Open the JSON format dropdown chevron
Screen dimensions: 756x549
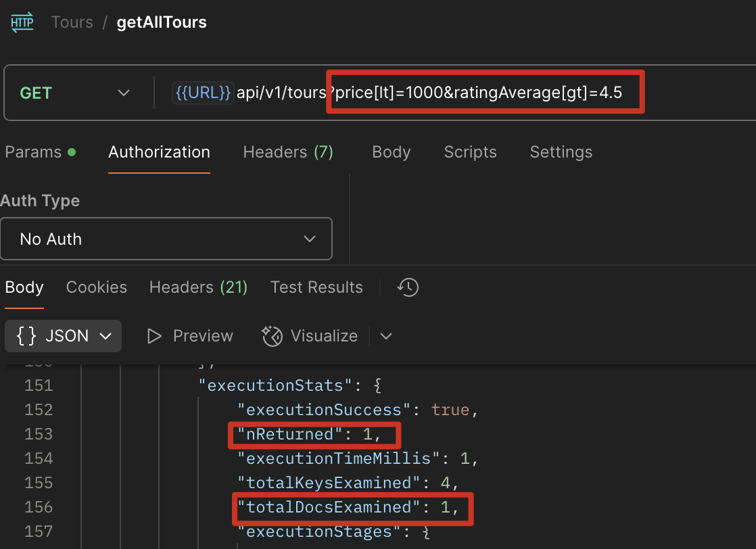click(x=105, y=336)
